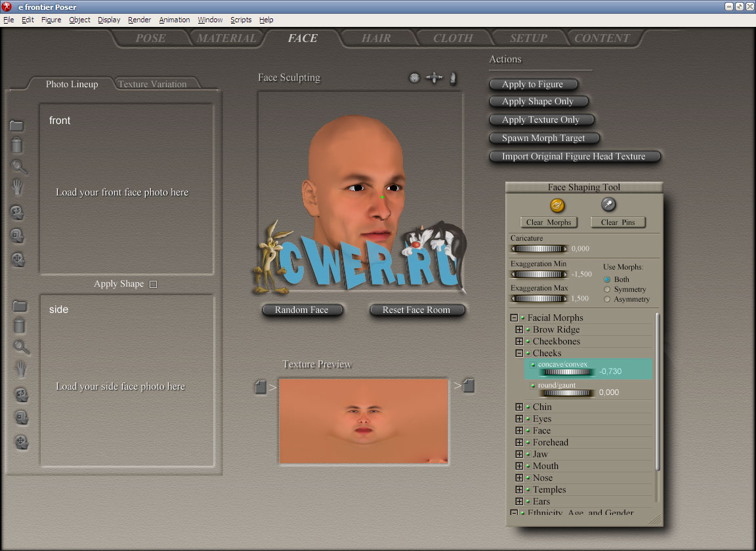The width and height of the screenshot is (756, 551).
Task: Open the Render menu
Action: pos(139,20)
